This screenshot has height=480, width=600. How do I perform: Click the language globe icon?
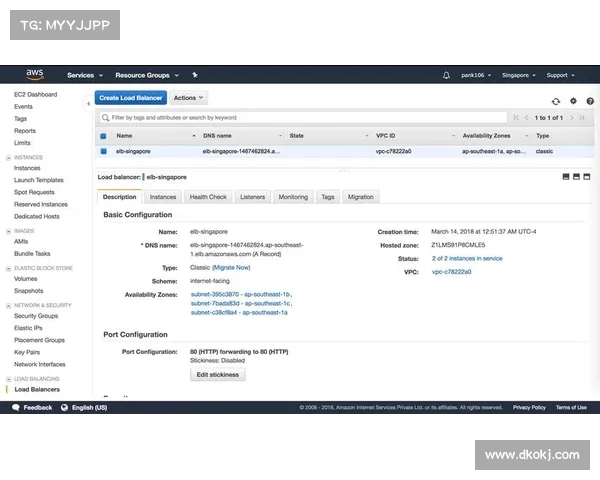coord(64,407)
